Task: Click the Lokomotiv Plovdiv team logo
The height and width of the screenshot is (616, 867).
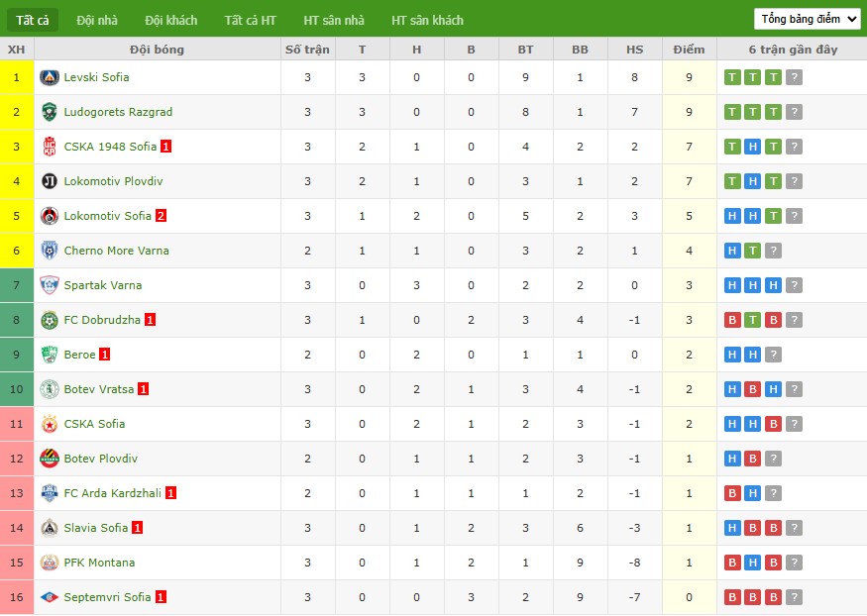Action: pos(50,181)
